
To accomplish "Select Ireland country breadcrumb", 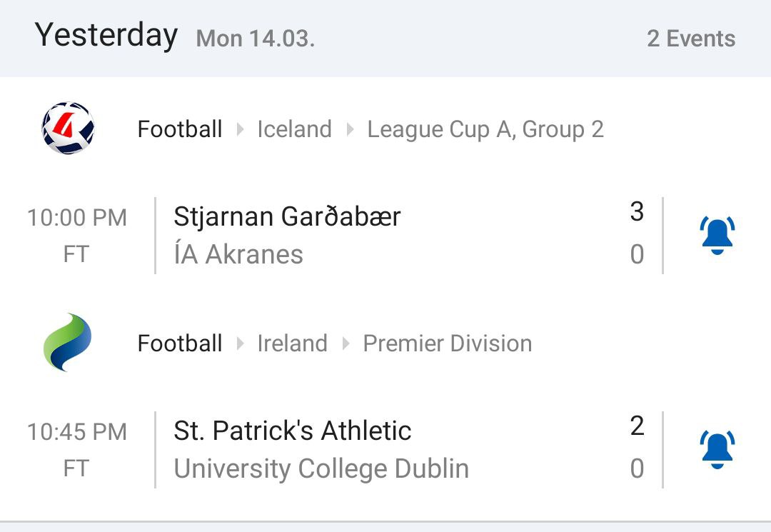I will pos(292,343).
